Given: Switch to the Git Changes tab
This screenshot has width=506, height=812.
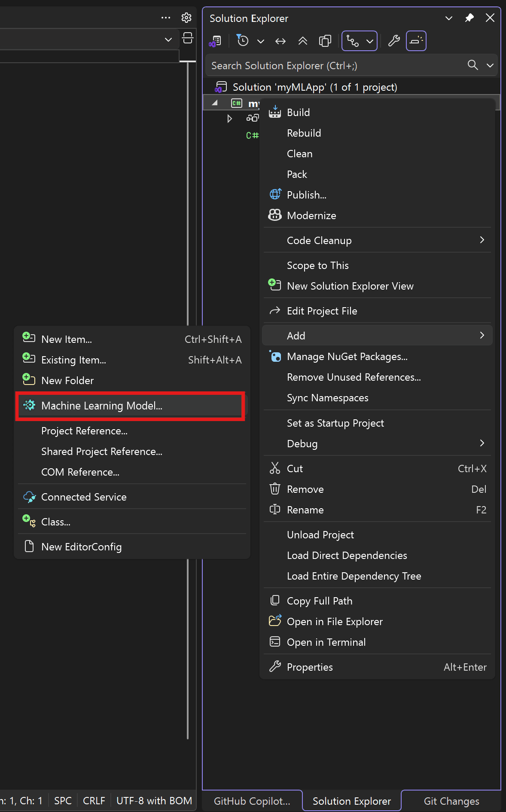Looking at the screenshot, I should [451, 801].
